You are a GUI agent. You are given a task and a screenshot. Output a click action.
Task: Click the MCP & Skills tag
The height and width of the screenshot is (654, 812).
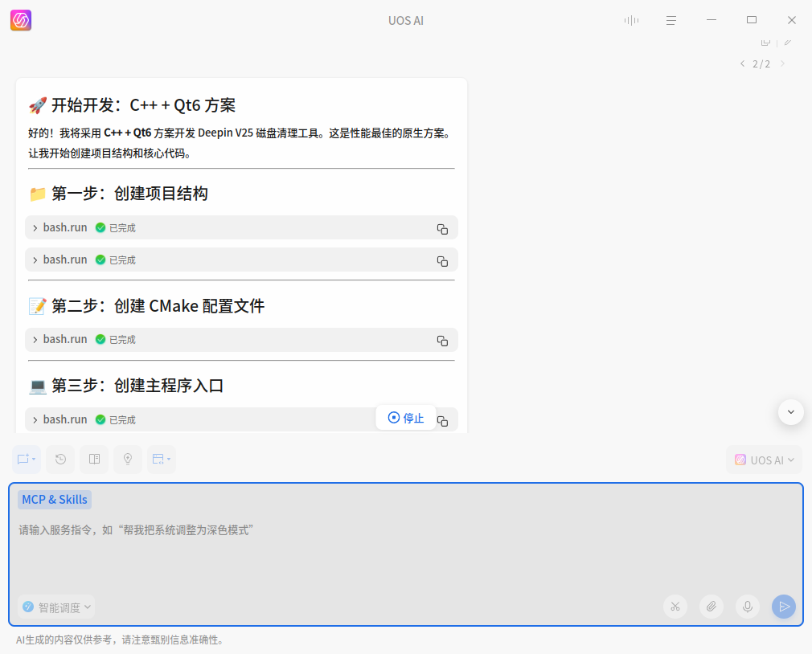54,499
